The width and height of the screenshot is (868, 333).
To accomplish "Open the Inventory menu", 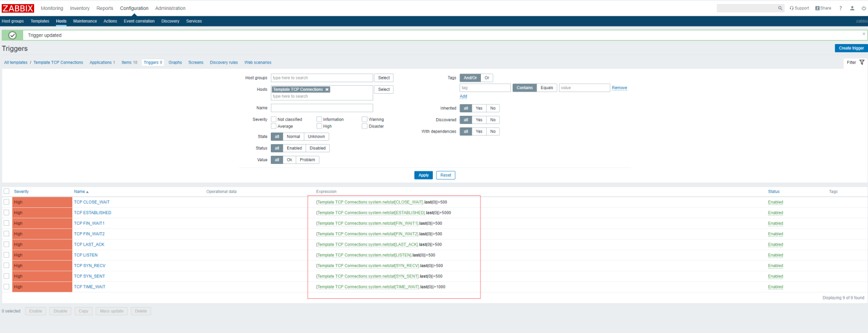I will point(80,8).
